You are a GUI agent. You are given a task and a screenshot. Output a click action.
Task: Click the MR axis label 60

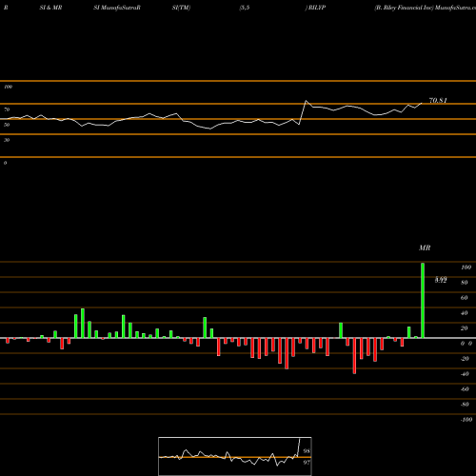click(465, 298)
